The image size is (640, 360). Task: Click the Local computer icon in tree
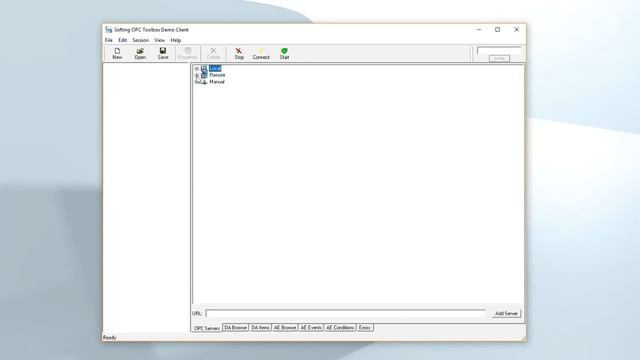pyautogui.click(x=204, y=69)
